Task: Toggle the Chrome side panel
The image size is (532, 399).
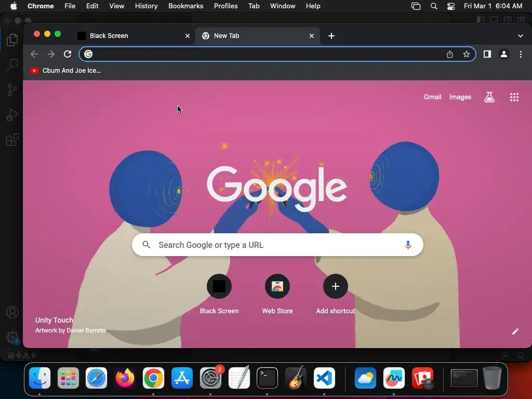Action: [x=487, y=54]
